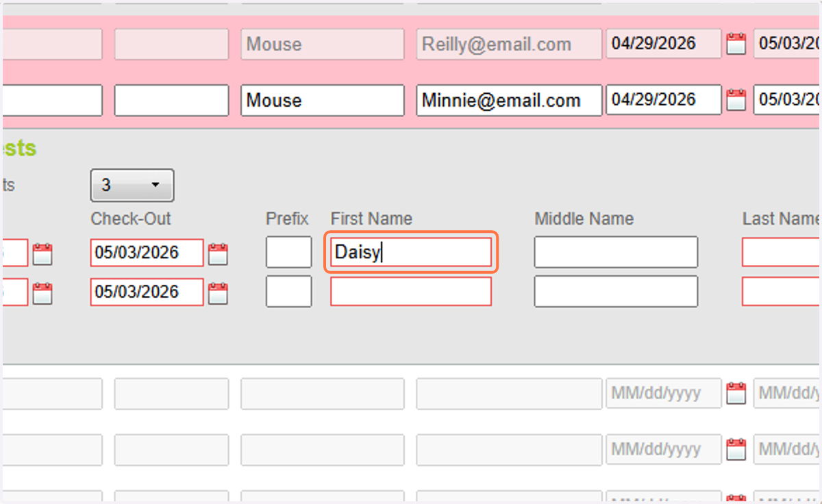822x504 pixels.
Task: Open calendar icon in first empty MM/dd/yyyy row
Action: point(736,394)
